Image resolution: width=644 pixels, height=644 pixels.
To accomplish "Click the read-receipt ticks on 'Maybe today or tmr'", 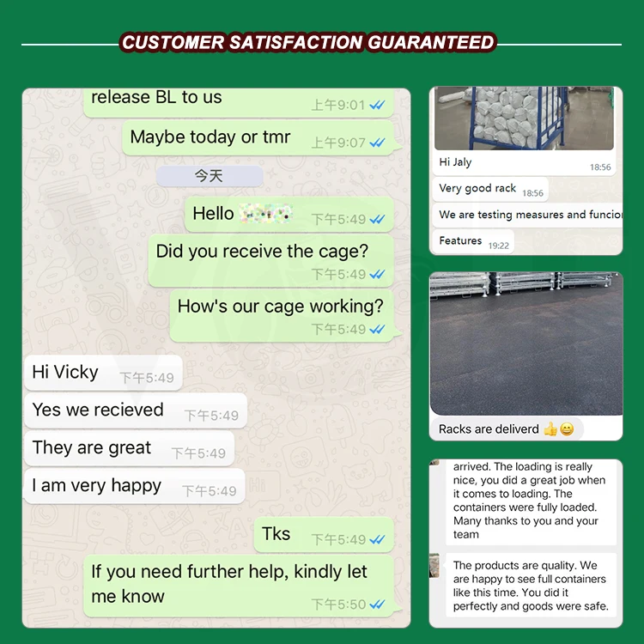I will click(377, 143).
